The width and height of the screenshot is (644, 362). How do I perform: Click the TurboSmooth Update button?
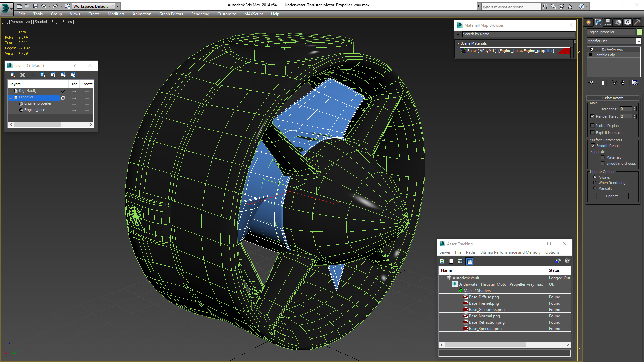612,196
